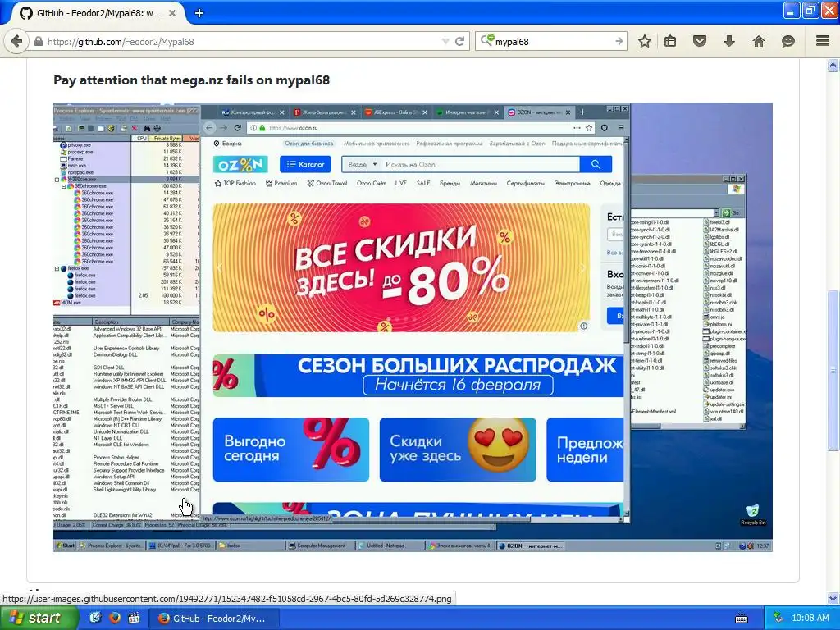Image resolution: width=840 pixels, height=630 pixels.
Task: Switch to GitHub - Feodor2 taskbar button
Action: pos(213,619)
